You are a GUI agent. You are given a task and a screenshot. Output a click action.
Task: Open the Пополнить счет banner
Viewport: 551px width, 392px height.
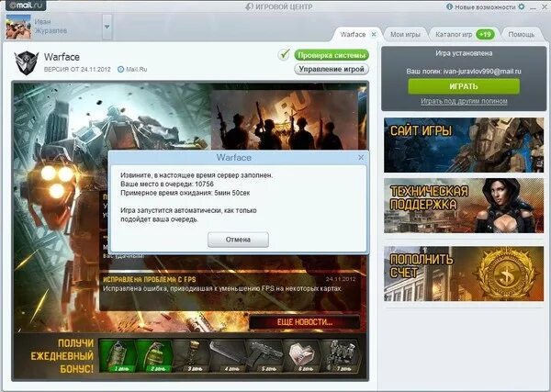(464, 274)
